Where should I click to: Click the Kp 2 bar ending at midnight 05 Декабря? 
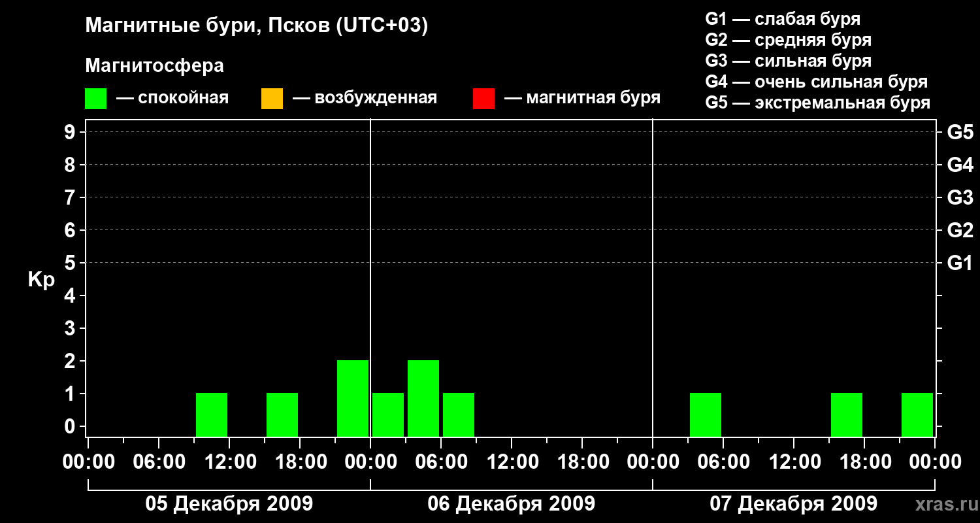click(353, 398)
